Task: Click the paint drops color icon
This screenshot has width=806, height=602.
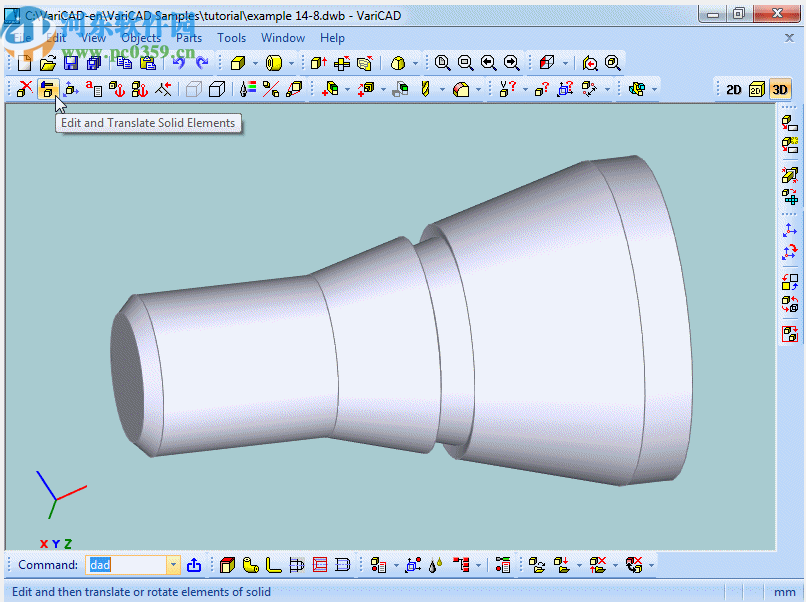Action: point(435,565)
